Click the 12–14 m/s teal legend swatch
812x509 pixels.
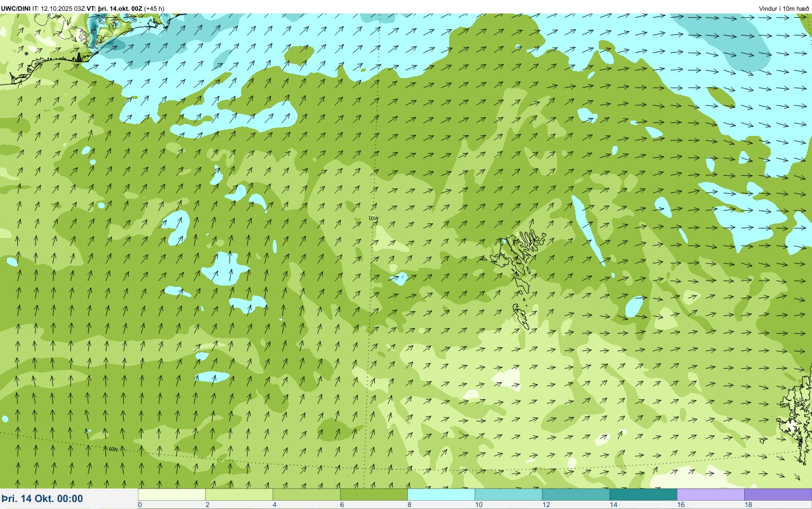point(575,494)
